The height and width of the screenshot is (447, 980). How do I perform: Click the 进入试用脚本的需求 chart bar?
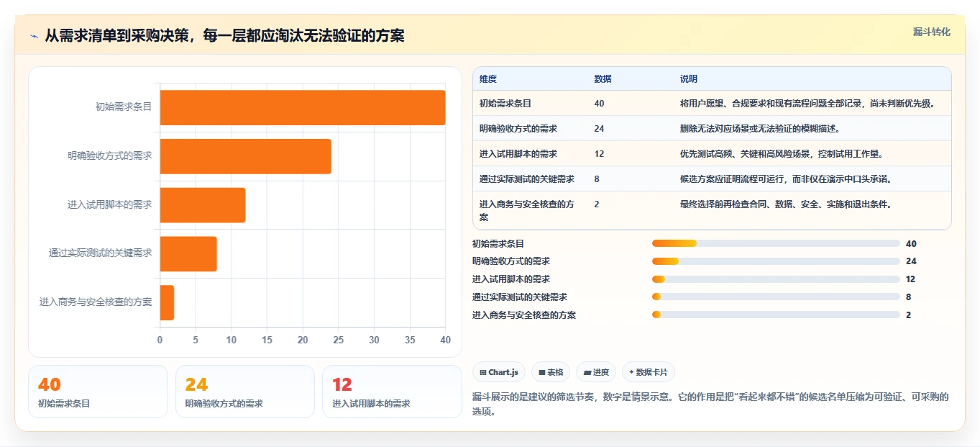click(x=203, y=205)
